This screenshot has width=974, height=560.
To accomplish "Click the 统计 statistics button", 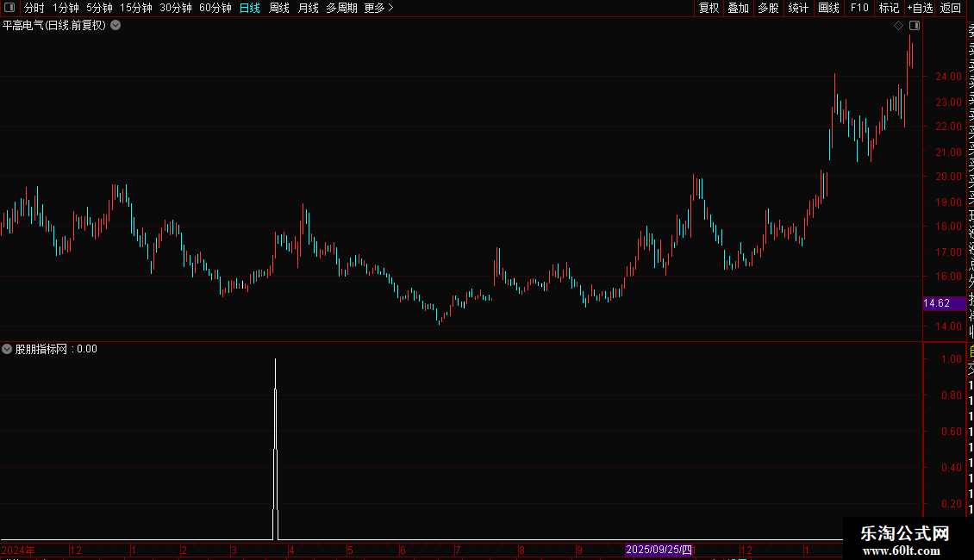I will click(x=798, y=8).
